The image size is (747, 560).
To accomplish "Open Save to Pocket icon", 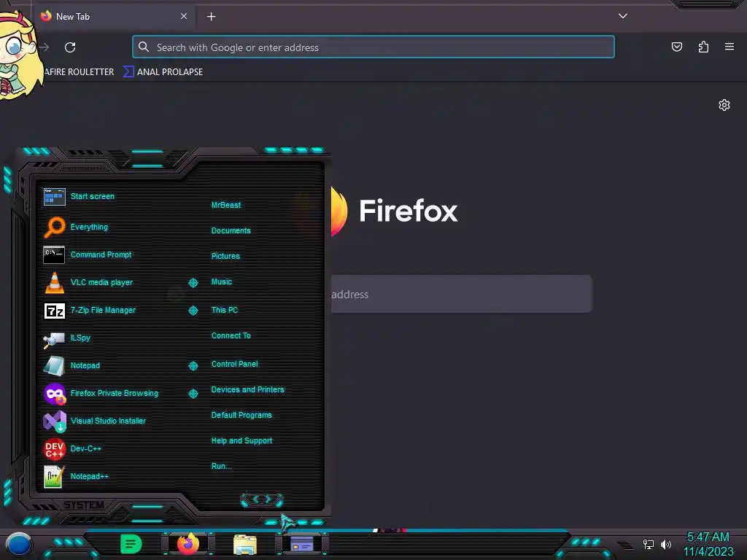I will tap(676, 47).
